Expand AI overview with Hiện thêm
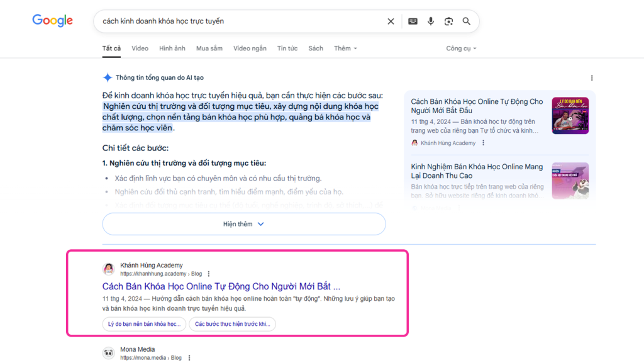The height and width of the screenshot is (363, 644). pos(244,224)
